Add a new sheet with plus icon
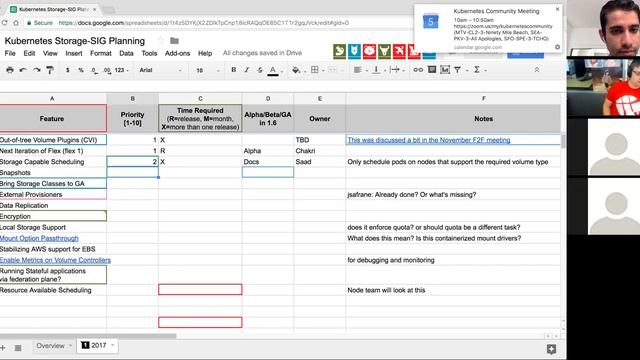This screenshot has width=640, height=360. pyautogui.click(x=3, y=348)
